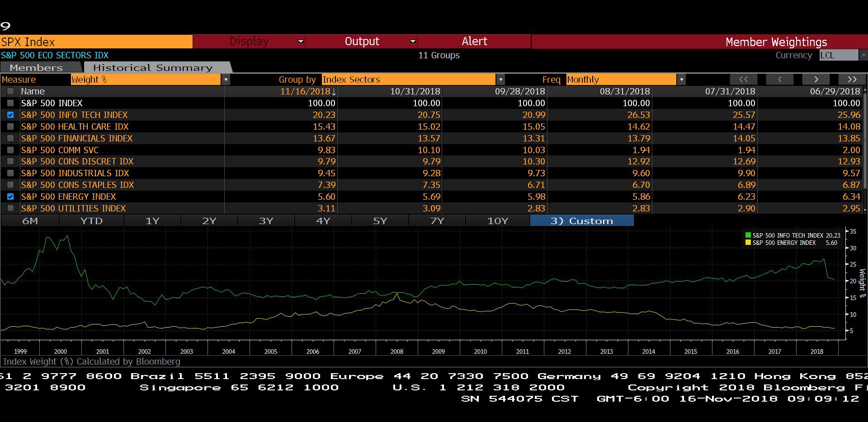Expand the Group by Index Sectors dropdown
Image resolution: width=868 pixels, height=422 pixels.
(x=500, y=80)
